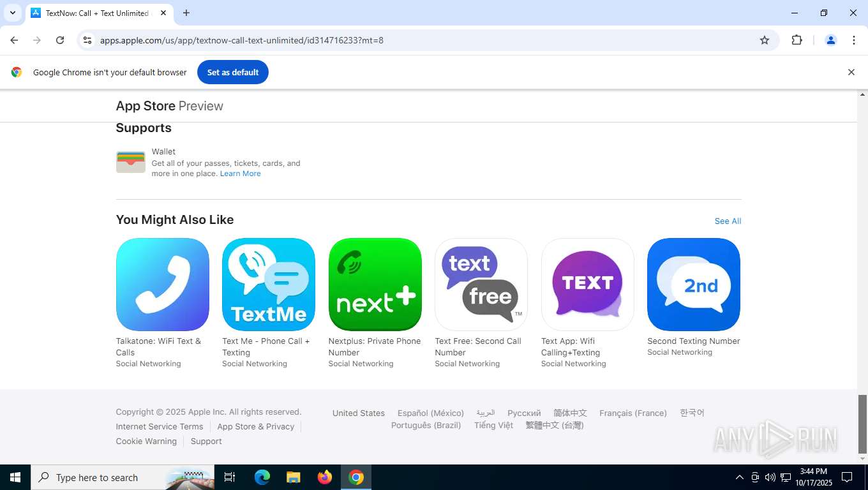Open File Explorer from the taskbar
Screen dimensions: 868x490
294,477
